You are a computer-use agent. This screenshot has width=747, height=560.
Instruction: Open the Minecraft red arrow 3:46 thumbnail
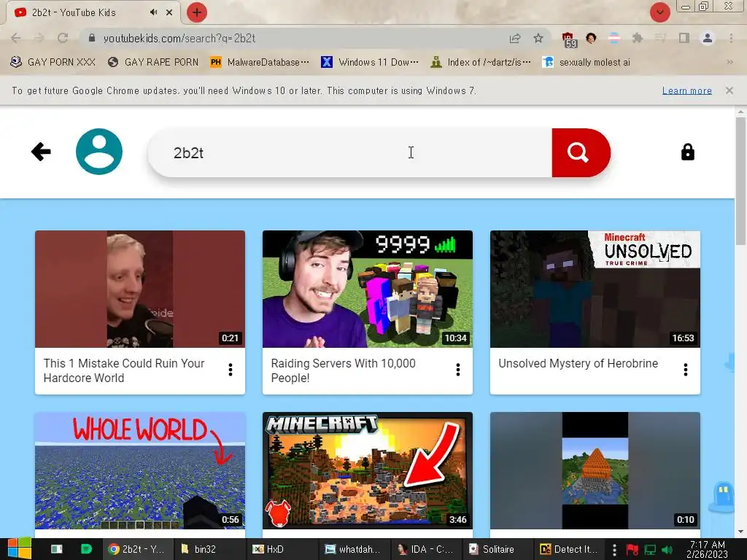click(368, 470)
